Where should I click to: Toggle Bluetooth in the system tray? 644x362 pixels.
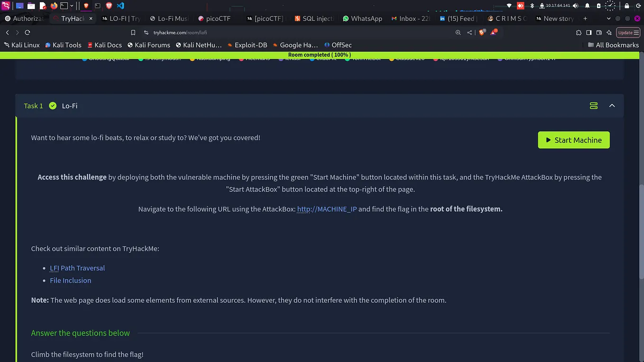pos(532,6)
